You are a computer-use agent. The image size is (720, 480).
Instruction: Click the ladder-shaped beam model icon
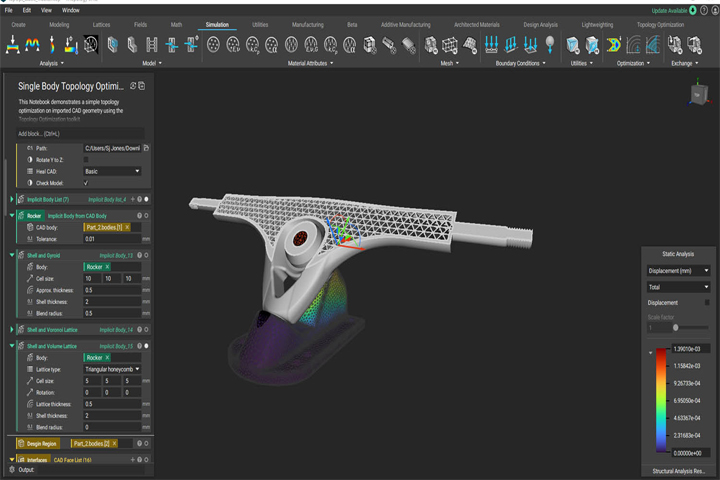point(152,45)
